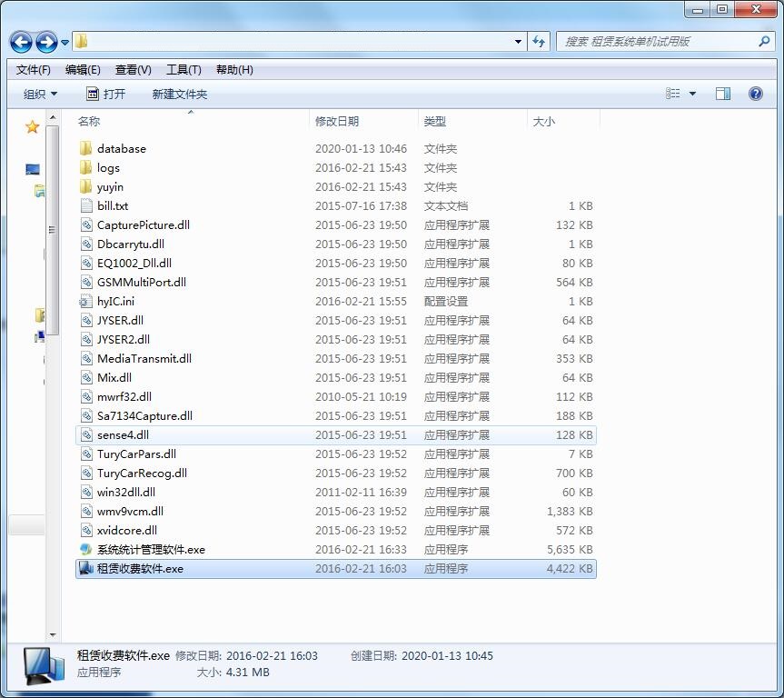The image size is (784, 698).
Task: Toggle the preview pane icon
Action: pos(723,94)
